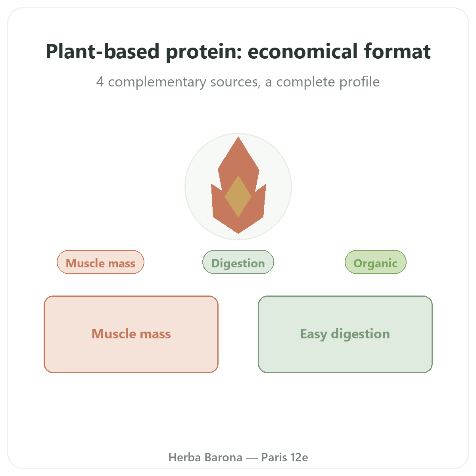The image size is (476, 476).
Task: Click the circular plant logo badge
Action: [x=238, y=186]
